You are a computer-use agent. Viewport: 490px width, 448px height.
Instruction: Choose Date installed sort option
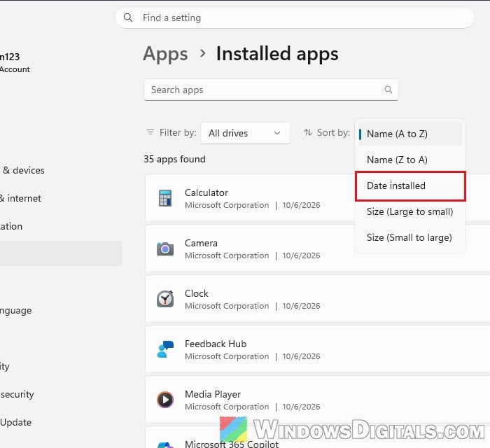410,186
